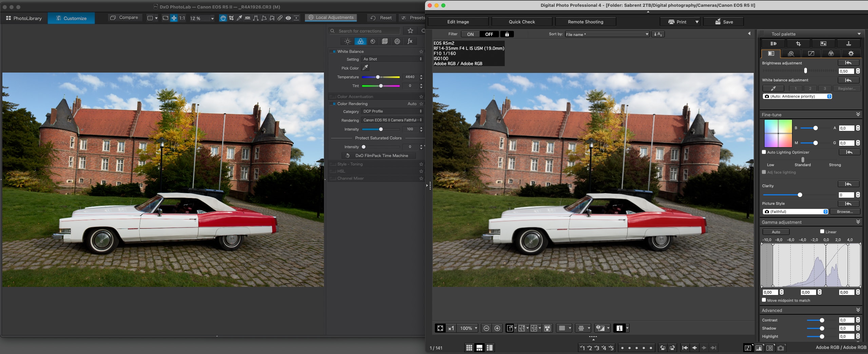Click the Remote Shooting button
The width and height of the screenshot is (868, 354).
click(585, 22)
